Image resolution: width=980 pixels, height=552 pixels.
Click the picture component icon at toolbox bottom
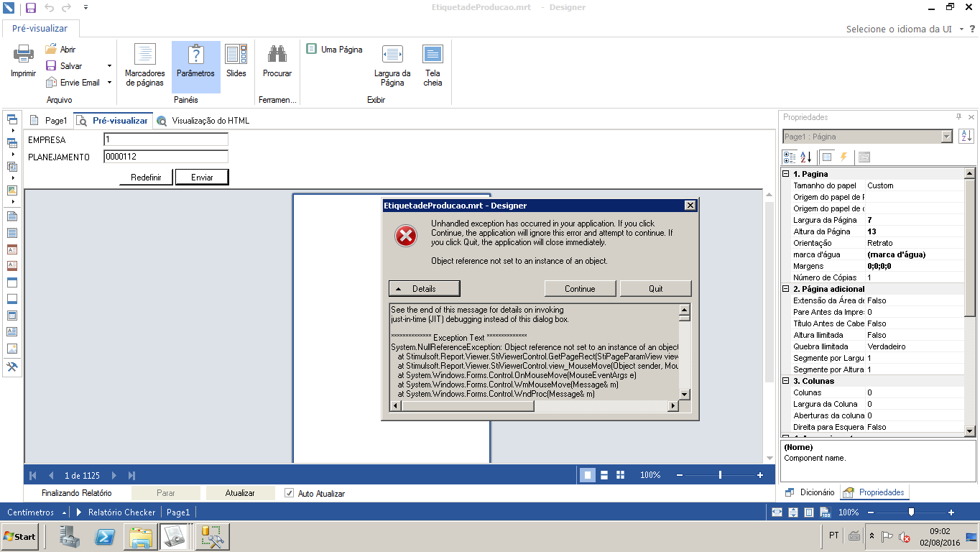(x=12, y=349)
